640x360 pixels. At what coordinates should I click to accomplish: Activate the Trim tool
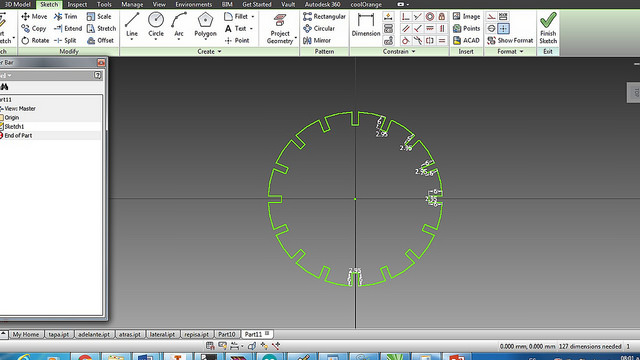coord(66,16)
